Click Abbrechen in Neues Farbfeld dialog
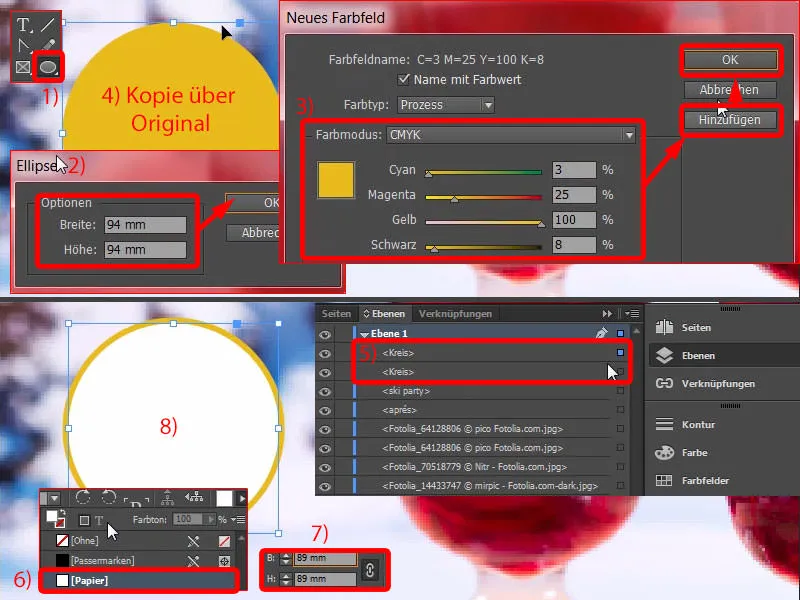Screen dimensions: 800x600 point(730,90)
